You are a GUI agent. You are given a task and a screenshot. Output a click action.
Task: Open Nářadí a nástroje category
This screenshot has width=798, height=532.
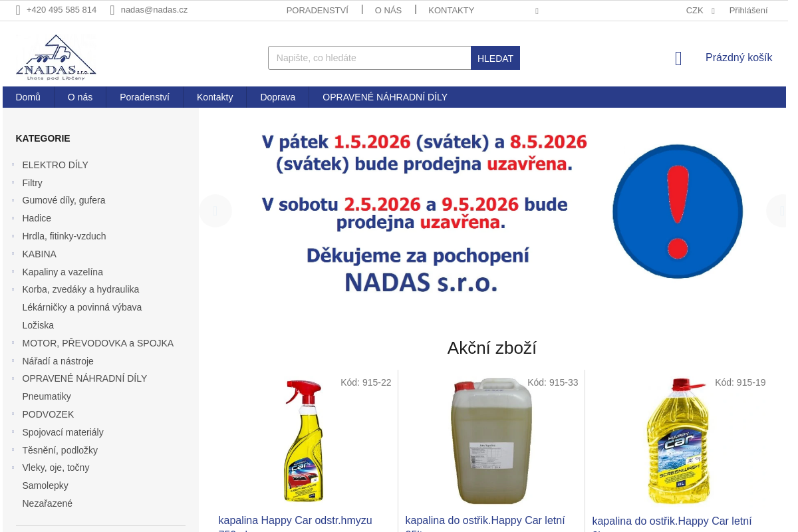click(58, 361)
